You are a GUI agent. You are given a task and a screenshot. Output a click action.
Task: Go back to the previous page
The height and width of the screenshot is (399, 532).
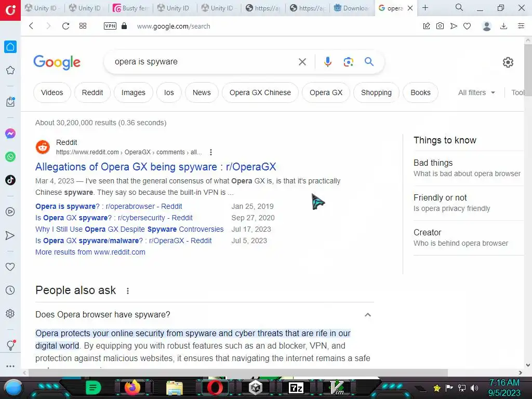point(31,26)
